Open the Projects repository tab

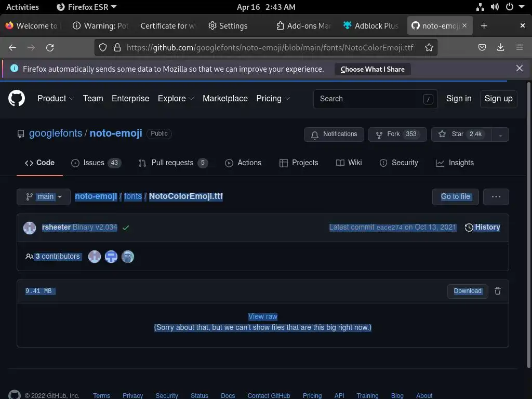(299, 163)
